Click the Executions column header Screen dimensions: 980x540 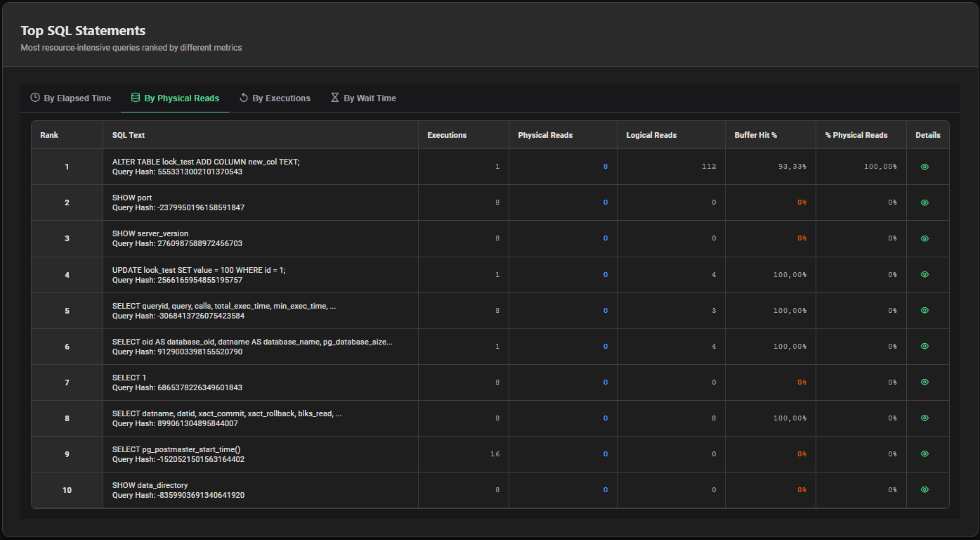pyautogui.click(x=464, y=135)
